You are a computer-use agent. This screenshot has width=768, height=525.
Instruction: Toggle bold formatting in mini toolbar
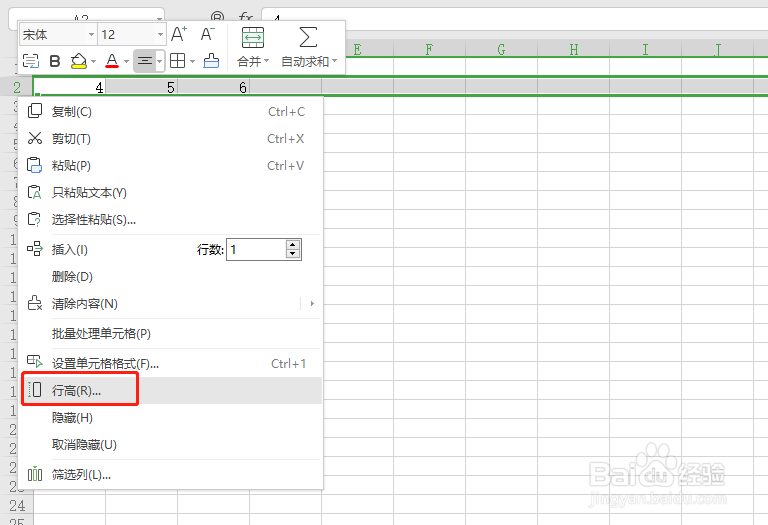55,61
